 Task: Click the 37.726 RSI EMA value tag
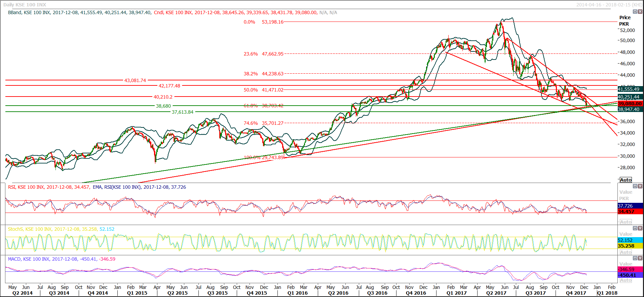tap(630, 206)
